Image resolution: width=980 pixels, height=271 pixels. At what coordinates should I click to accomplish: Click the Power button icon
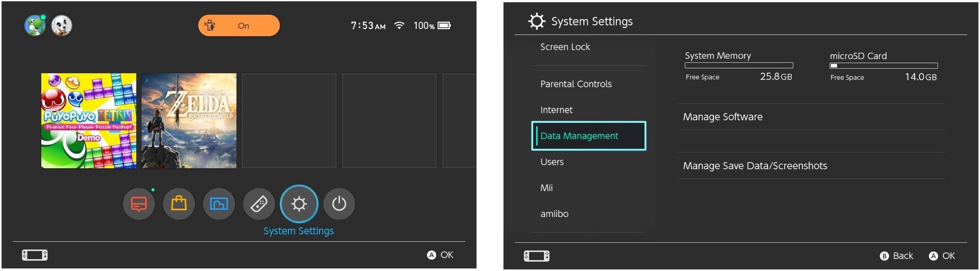(x=339, y=204)
